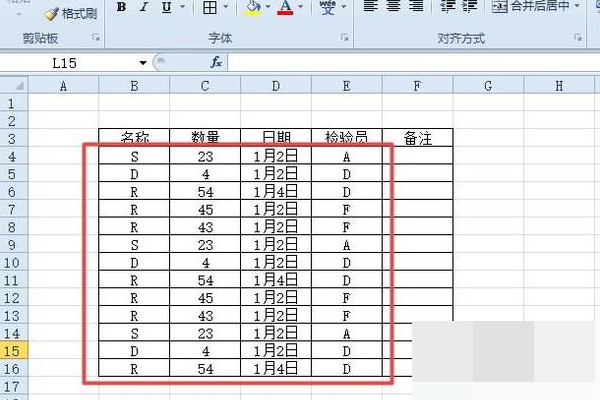Expand the Name Box dropdown arrow
600x400 pixels.
[143, 63]
